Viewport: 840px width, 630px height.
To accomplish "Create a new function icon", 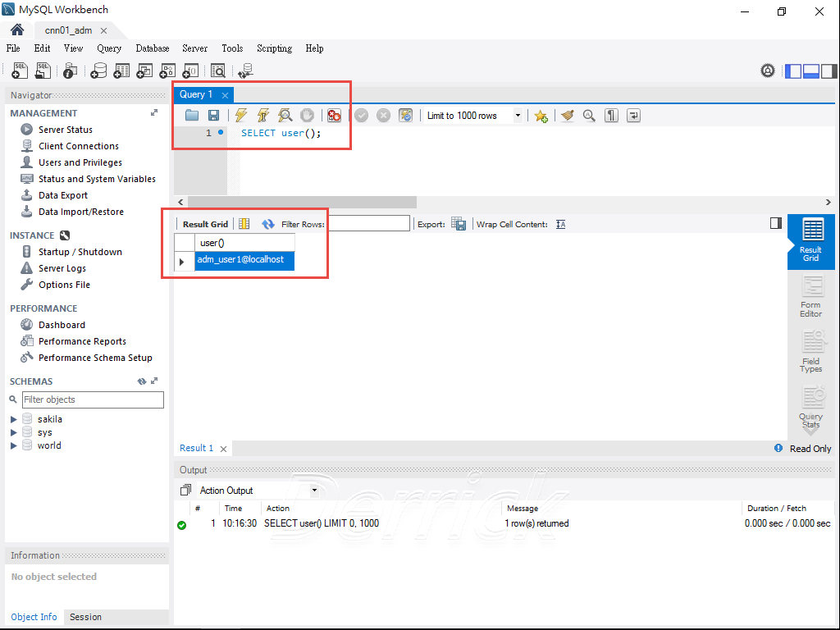I will pos(190,71).
